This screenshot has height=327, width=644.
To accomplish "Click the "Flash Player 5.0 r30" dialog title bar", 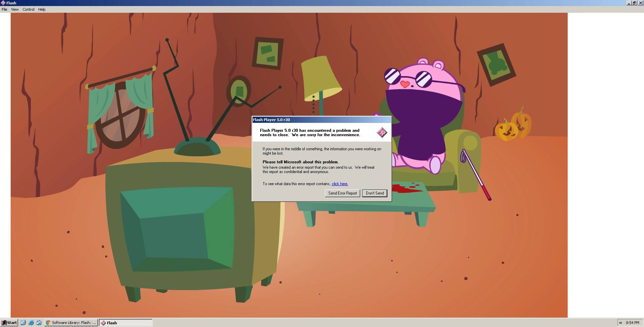I will (321, 120).
